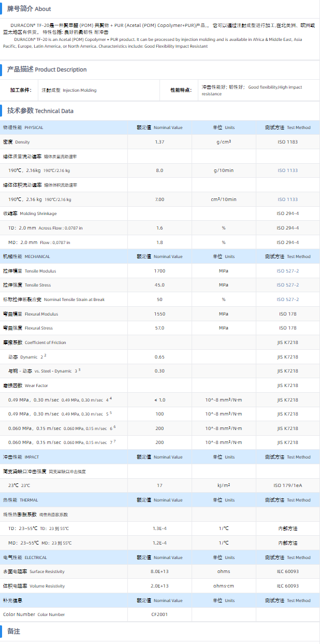This screenshot has height=644, width=320.
Task: Click the 牌号简介 About section heading
Action: pyautogui.click(x=29, y=9)
